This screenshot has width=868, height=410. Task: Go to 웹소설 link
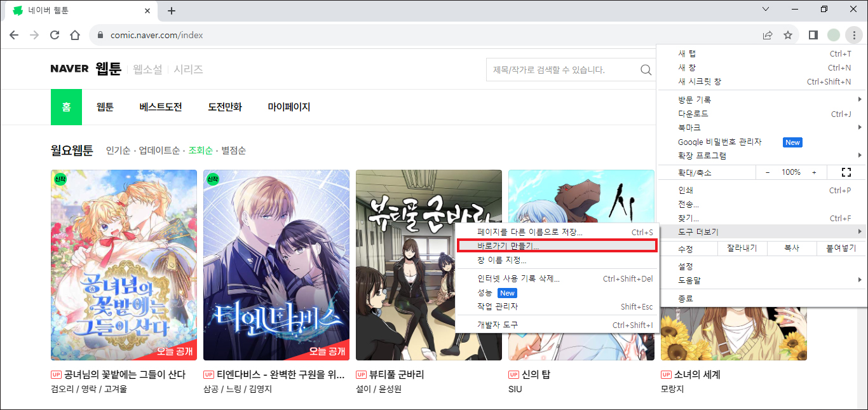pos(147,69)
